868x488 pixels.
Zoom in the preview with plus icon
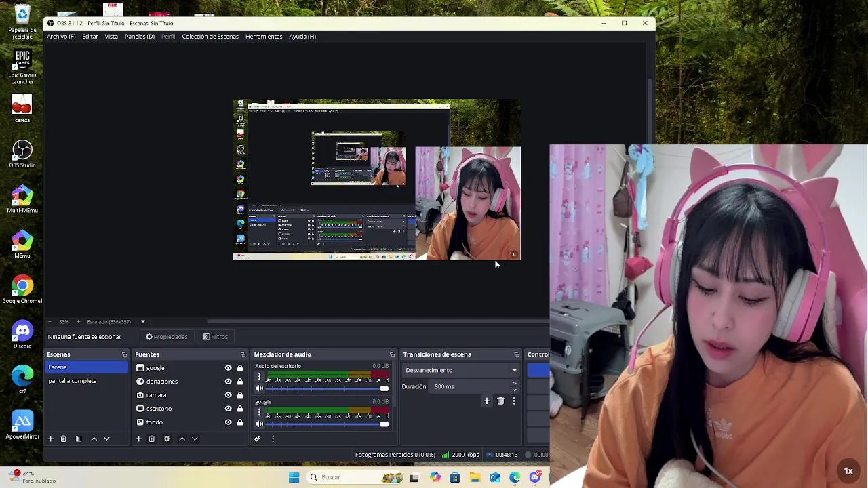click(78, 321)
